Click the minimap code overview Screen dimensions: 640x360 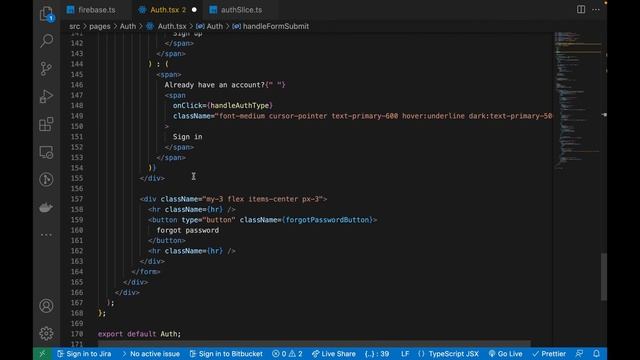(578, 100)
